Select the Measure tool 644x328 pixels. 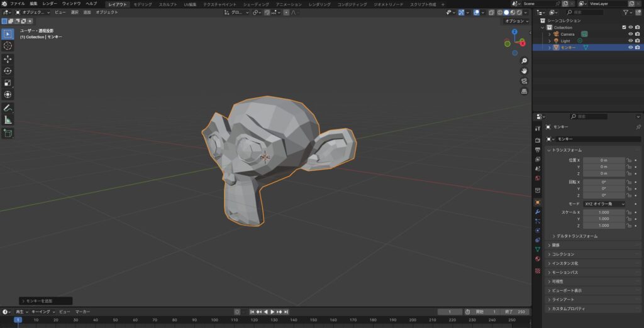click(8, 120)
